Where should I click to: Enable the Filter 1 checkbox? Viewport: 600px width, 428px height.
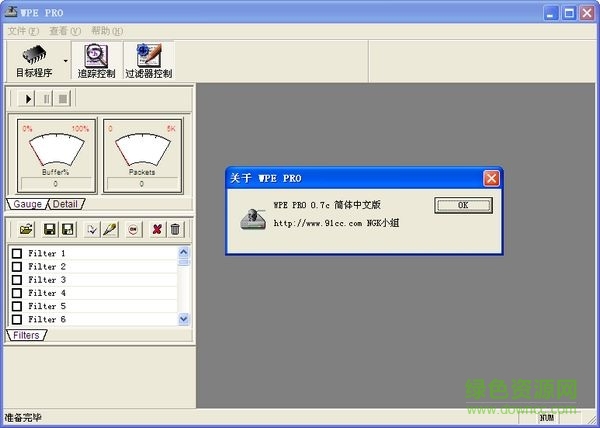click(x=17, y=254)
